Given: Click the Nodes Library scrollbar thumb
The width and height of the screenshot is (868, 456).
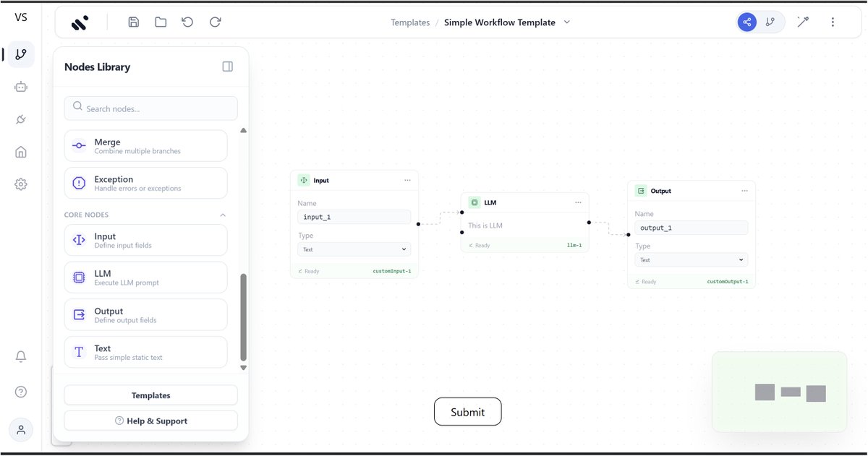Looking at the screenshot, I should point(243,317).
